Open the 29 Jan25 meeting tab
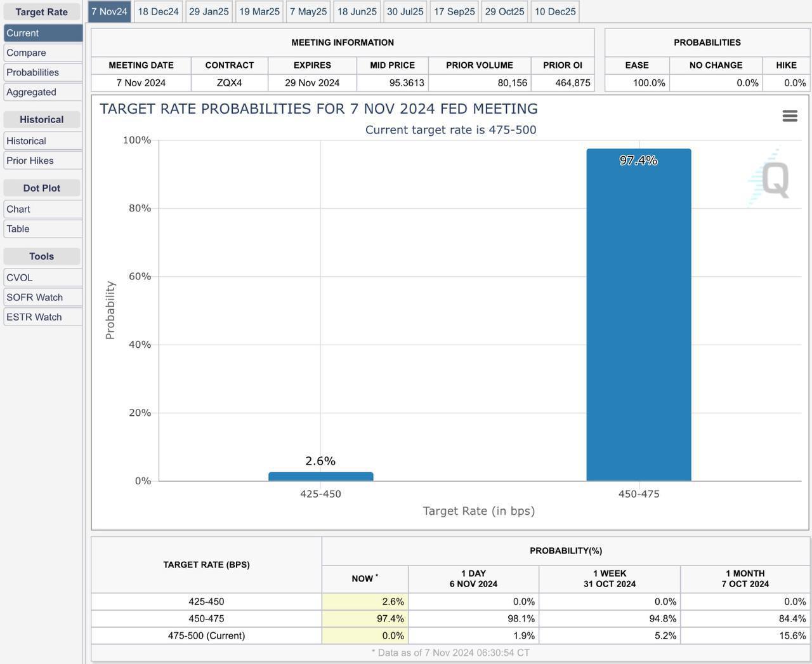 pyautogui.click(x=209, y=11)
